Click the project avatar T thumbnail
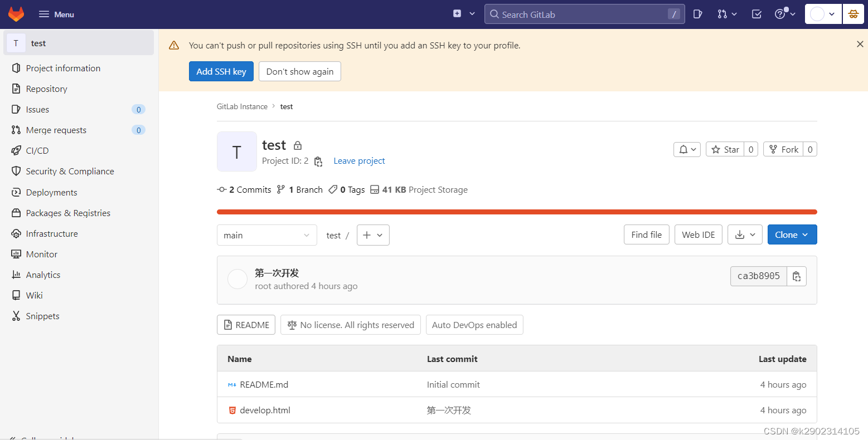The image size is (868, 440). tap(237, 151)
